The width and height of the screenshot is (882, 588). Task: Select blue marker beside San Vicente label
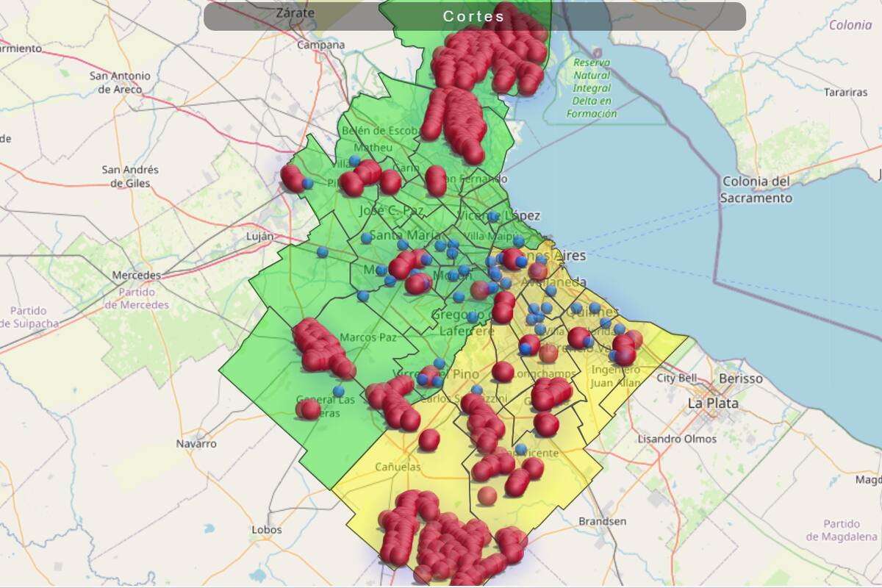coord(520,449)
